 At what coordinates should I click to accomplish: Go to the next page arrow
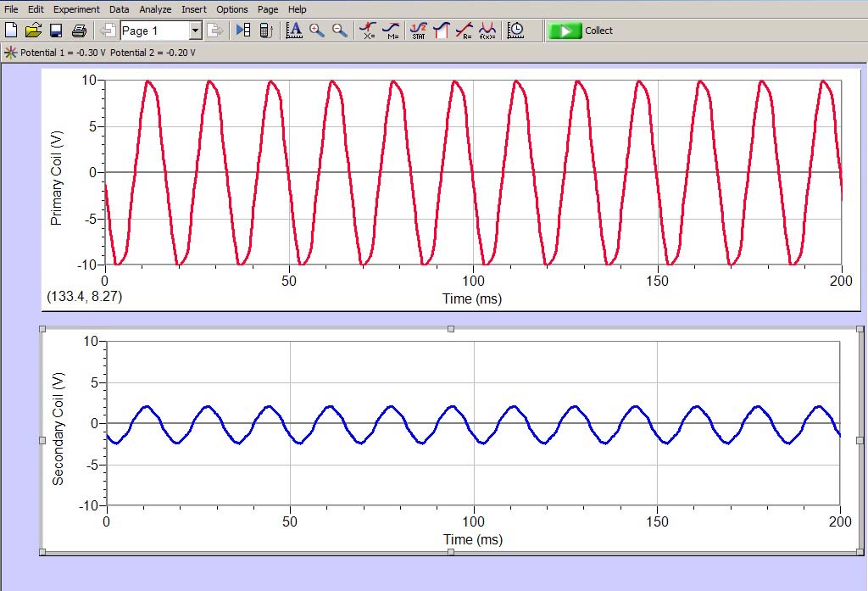(x=215, y=31)
